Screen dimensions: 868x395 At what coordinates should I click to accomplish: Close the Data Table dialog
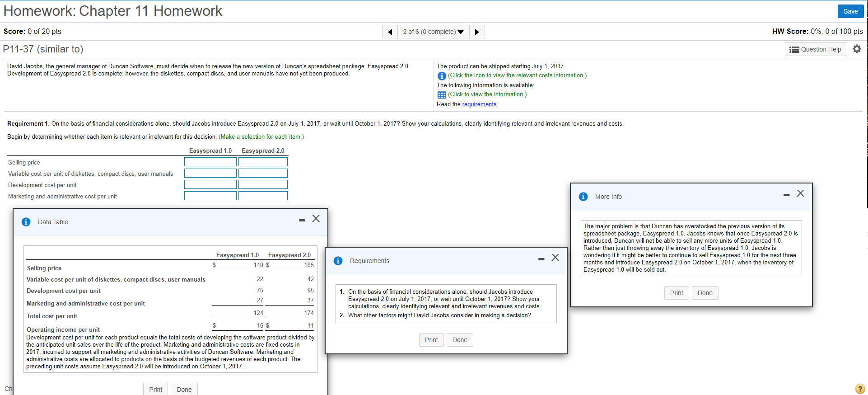(x=316, y=219)
